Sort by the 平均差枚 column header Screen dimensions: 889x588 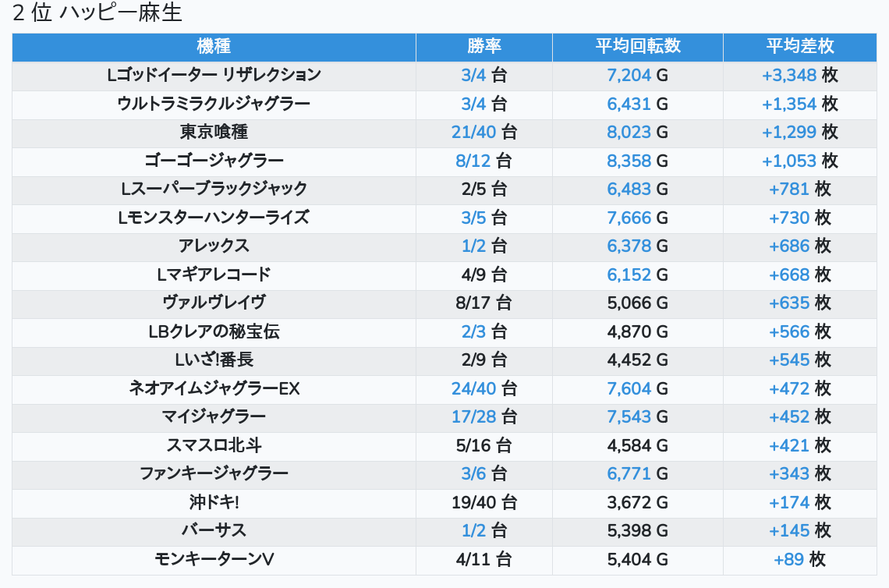799,47
